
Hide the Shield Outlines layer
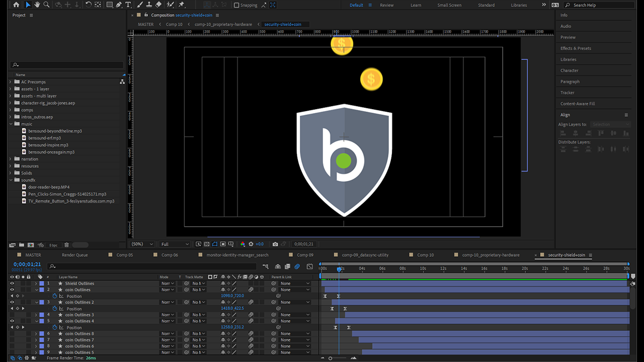pyautogui.click(x=13, y=284)
